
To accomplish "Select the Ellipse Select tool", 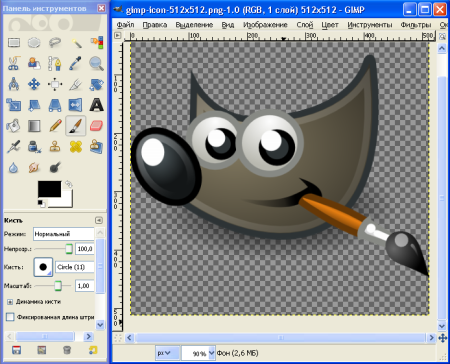I will coord(34,42).
